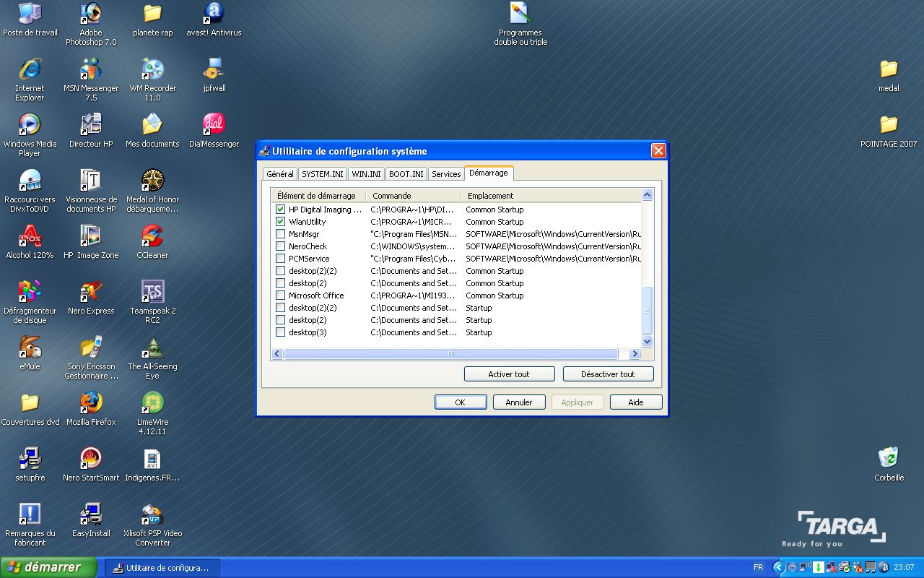Click the Emplacement column header
The image size is (924, 578).
pyautogui.click(x=552, y=196)
